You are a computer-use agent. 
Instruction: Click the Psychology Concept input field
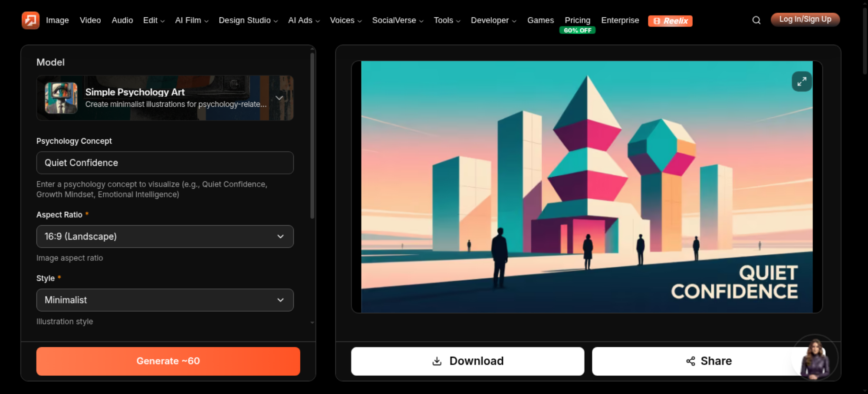165,163
